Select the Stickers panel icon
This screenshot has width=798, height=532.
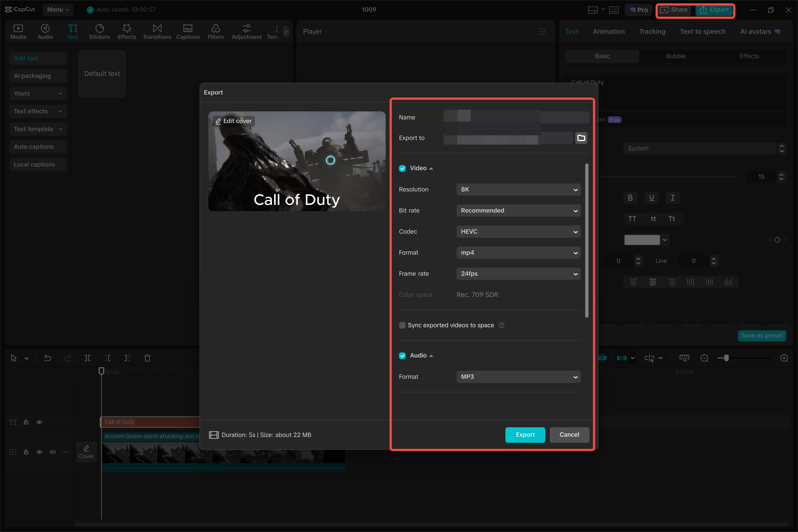(x=99, y=31)
